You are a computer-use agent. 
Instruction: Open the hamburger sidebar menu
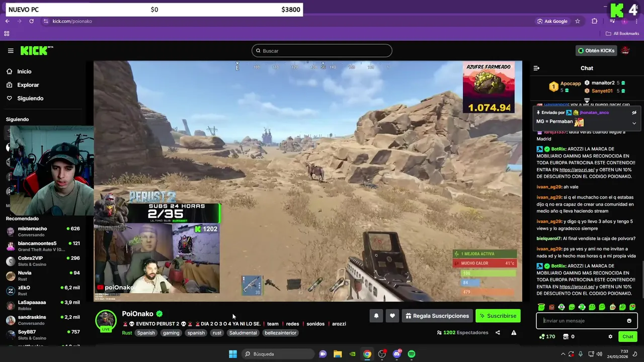(11, 51)
